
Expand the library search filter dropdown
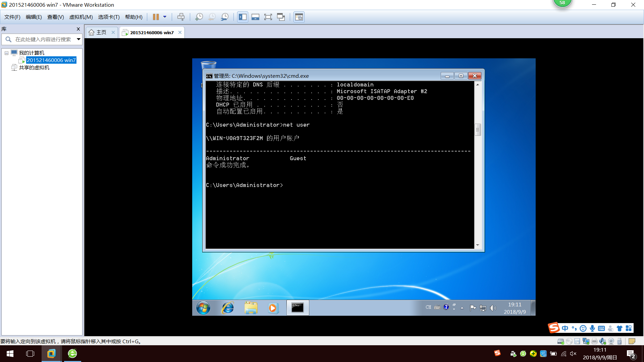click(x=78, y=39)
